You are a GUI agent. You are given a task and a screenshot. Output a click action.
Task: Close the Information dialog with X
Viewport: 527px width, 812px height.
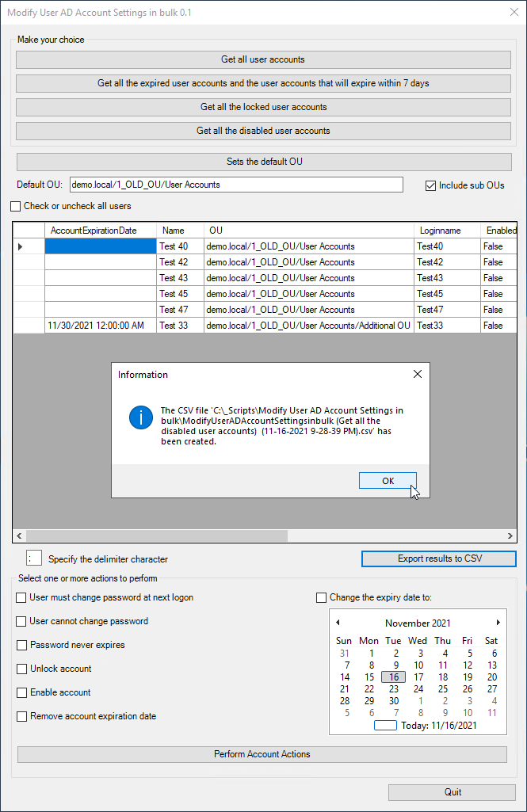pos(418,374)
